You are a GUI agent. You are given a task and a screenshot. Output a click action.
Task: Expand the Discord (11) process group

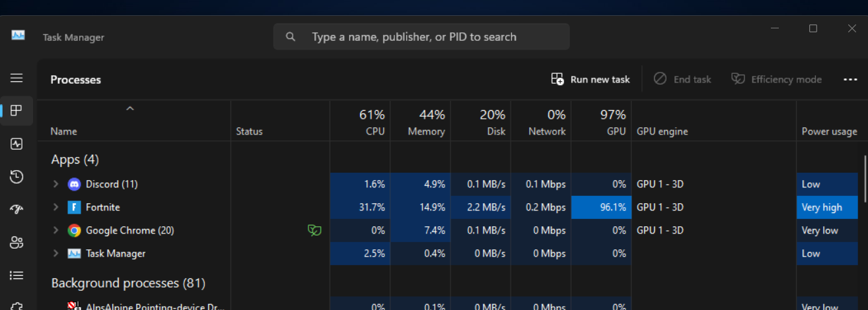56,184
